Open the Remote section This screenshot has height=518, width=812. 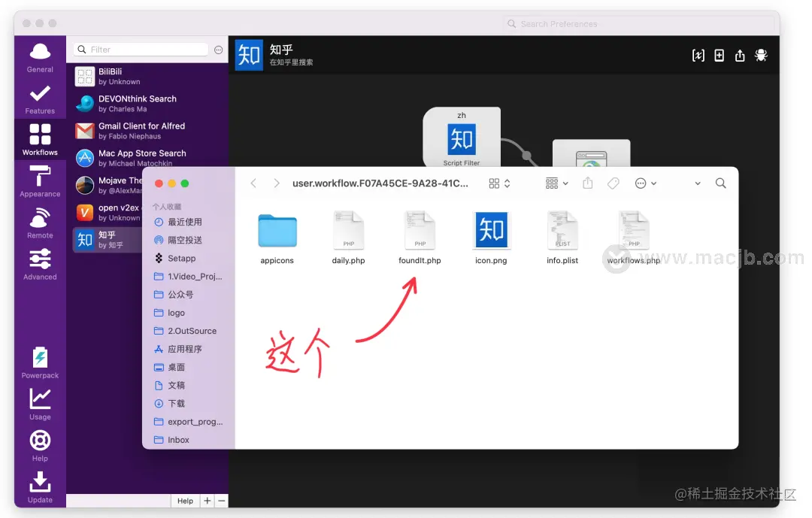pos(40,223)
